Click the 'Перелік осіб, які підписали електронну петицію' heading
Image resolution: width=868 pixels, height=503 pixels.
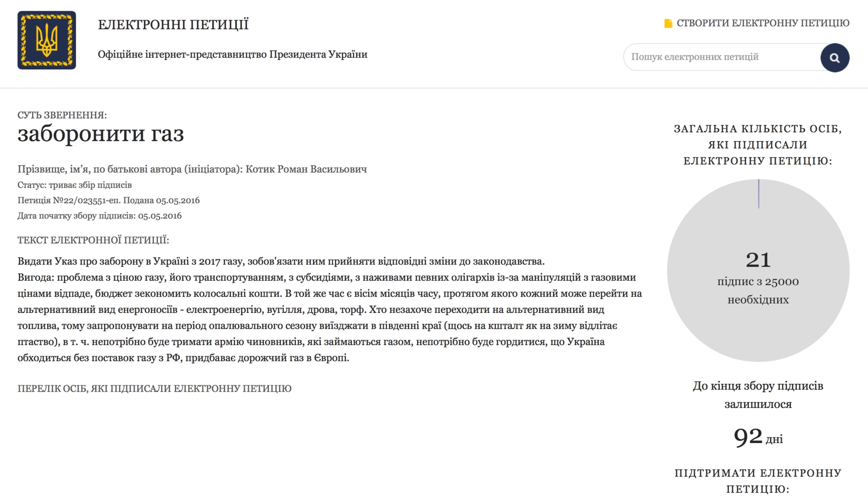(155, 388)
